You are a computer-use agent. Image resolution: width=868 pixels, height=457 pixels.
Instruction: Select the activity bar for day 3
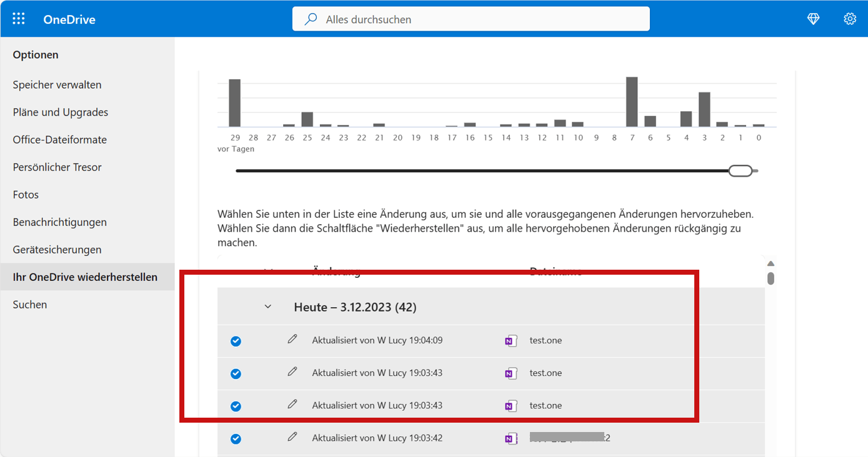point(704,109)
